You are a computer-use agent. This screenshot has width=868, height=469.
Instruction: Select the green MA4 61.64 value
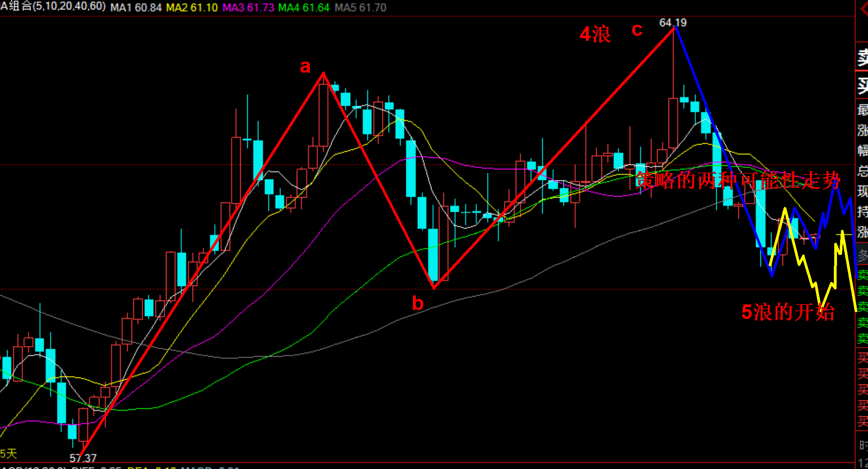pos(304,7)
